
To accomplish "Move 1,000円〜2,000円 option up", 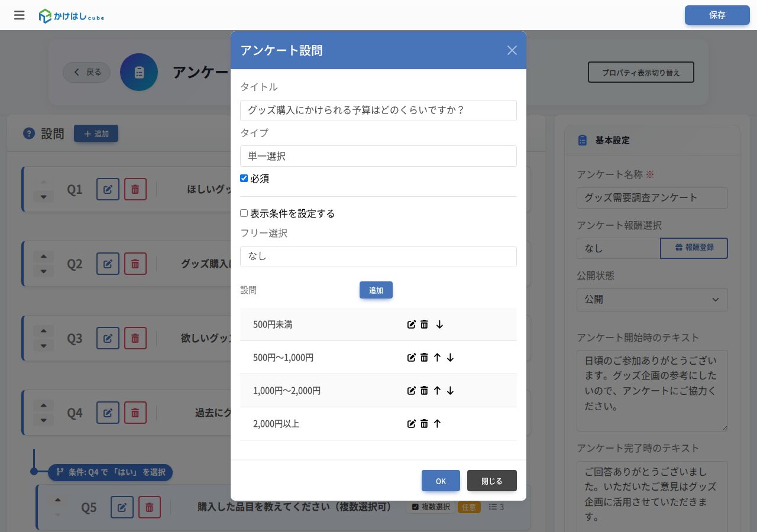I will (437, 391).
